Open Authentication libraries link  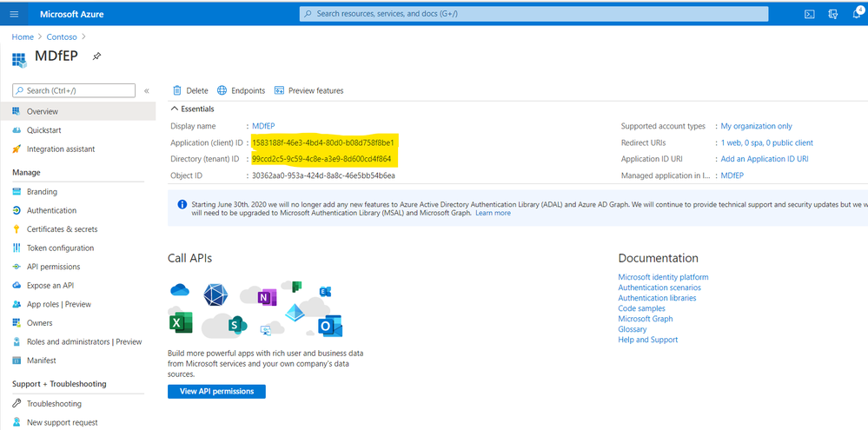[657, 298]
